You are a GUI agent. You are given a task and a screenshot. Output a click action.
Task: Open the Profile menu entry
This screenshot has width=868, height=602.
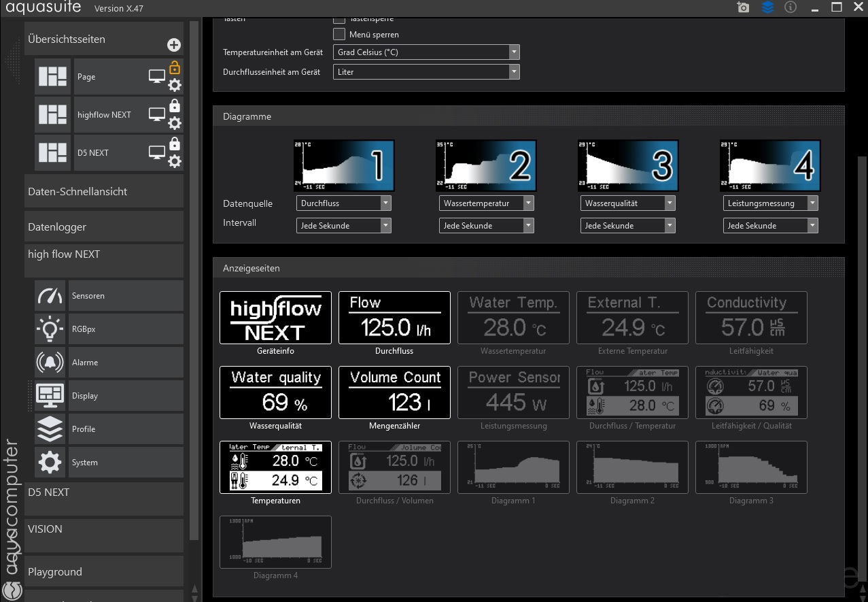click(126, 429)
